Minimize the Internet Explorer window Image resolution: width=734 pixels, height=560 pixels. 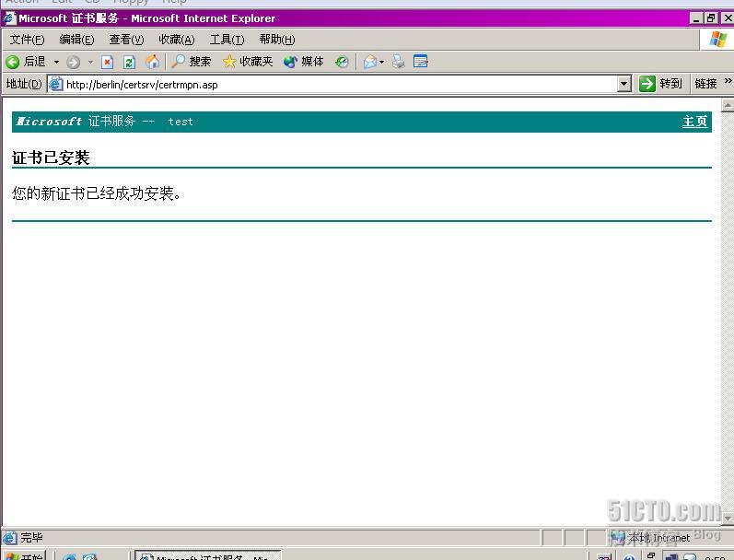tap(696, 18)
